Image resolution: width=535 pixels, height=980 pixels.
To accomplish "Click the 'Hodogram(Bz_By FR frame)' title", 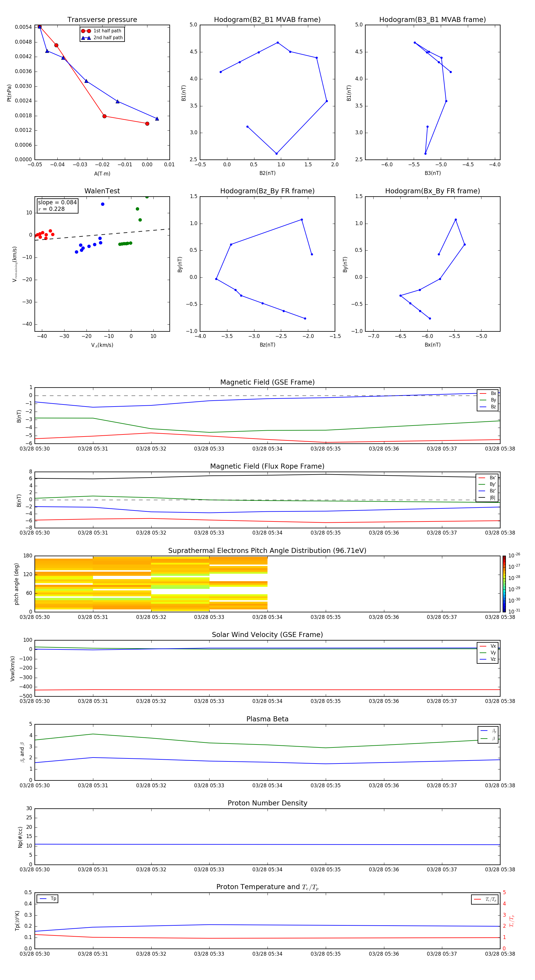I will pyautogui.click(x=267, y=191).
